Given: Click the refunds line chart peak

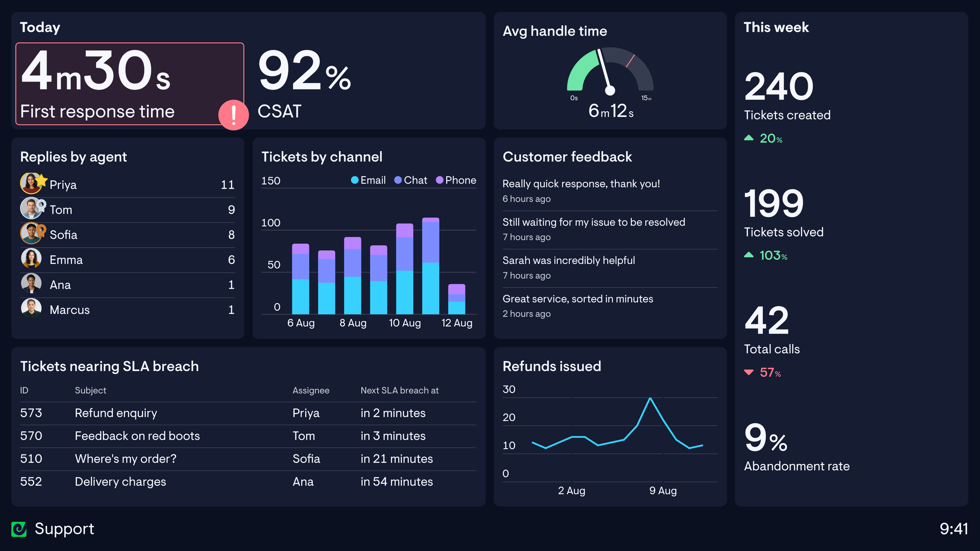Looking at the screenshot, I should click(x=650, y=399).
